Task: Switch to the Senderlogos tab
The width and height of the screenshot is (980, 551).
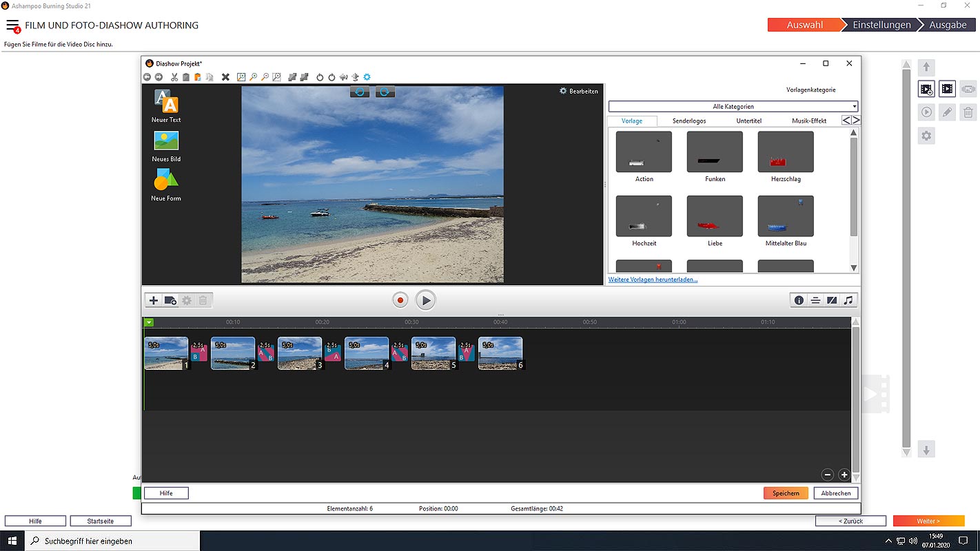Action: coord(689,121)
